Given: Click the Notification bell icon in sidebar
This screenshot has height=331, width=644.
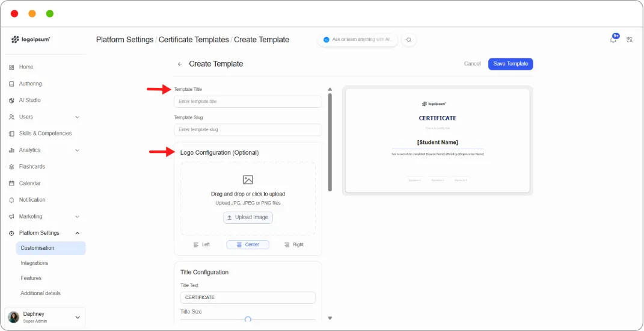Looking at the screenshot, I should pos(11,200).
